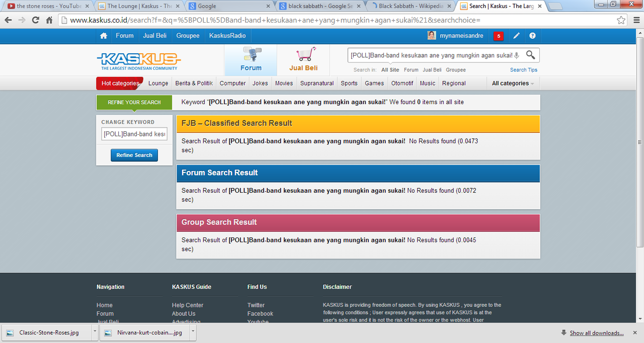Viewport: 644px width, 343px height.
Task: Open the Search Tips link
Action: tap(524, 70)
